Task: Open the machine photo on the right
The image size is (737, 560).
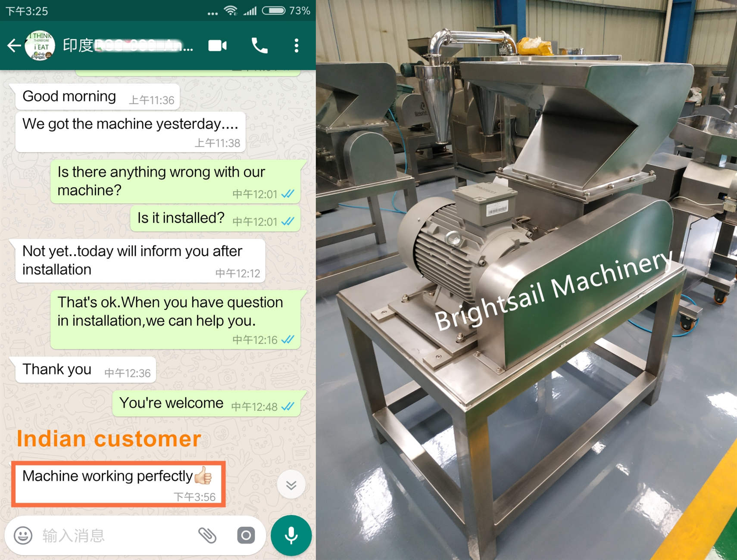Action: point(526,280)
